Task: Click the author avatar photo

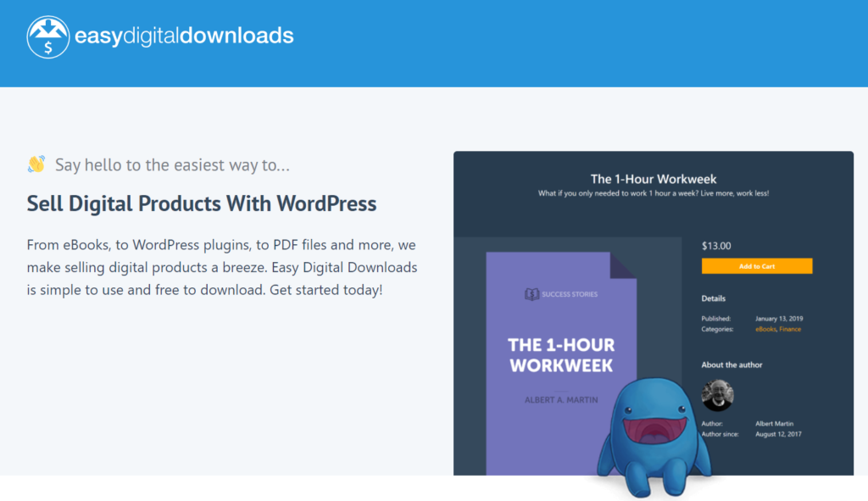Action: 717,395
